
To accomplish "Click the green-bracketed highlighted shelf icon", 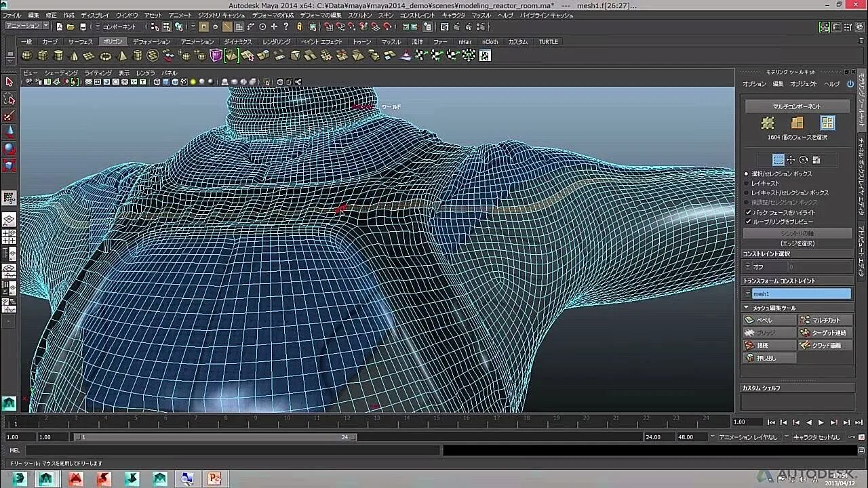I will (232, 56).
